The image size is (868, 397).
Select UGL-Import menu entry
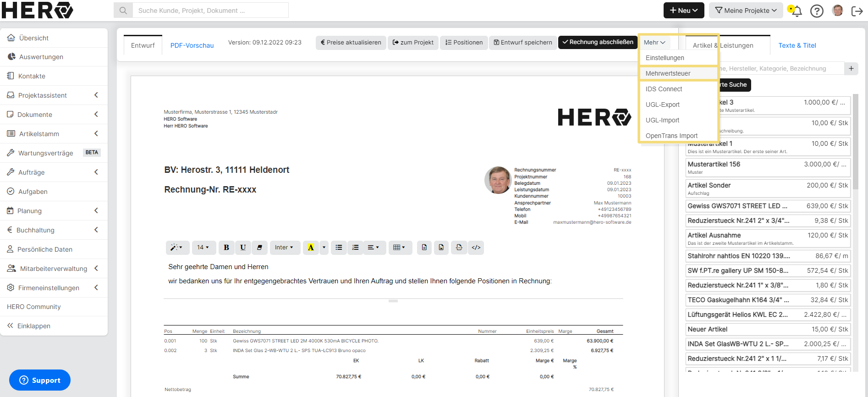(678, 120)
